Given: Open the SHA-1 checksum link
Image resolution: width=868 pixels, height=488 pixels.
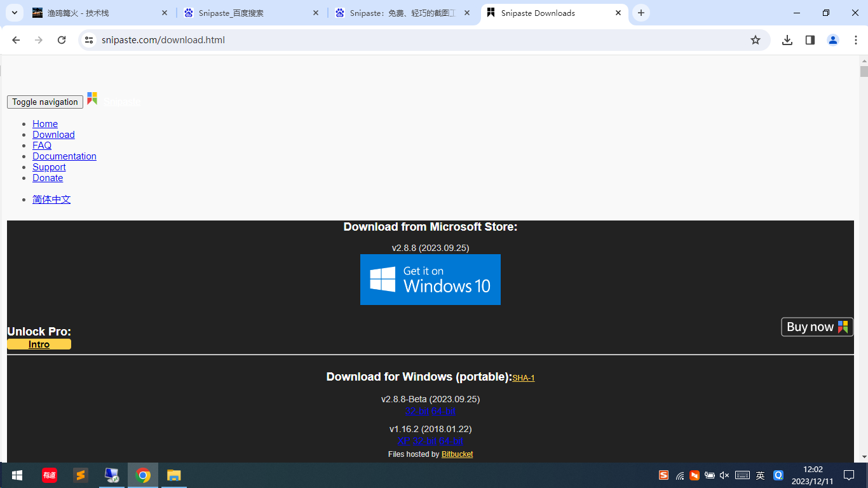Looking at the screenshot, I should (x=524, y=378).
